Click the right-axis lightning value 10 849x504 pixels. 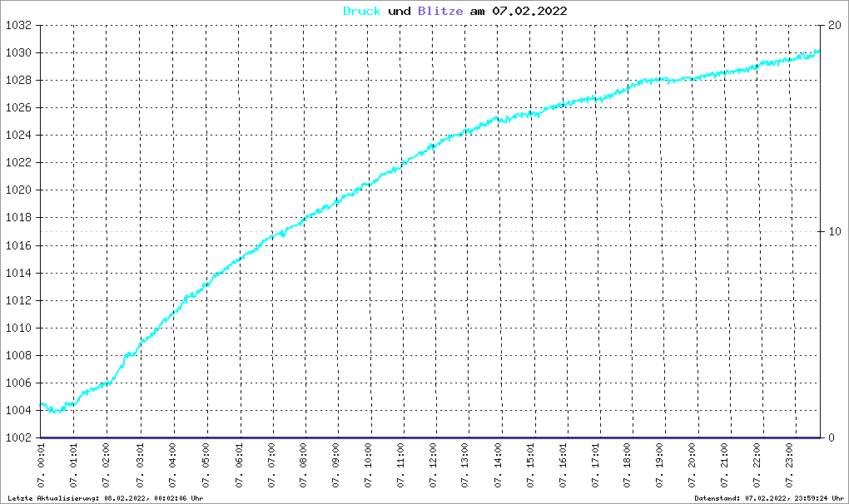click(835, 232)
